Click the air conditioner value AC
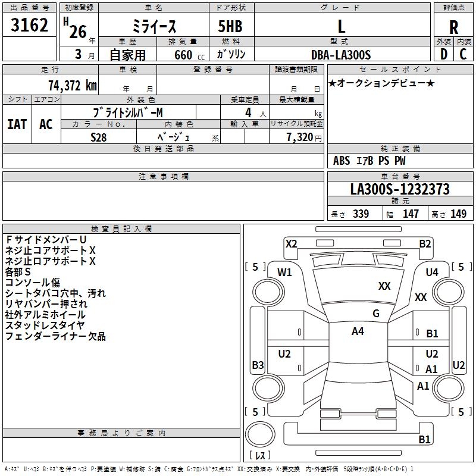Screen dimensions: 476x476 [46, 124]
